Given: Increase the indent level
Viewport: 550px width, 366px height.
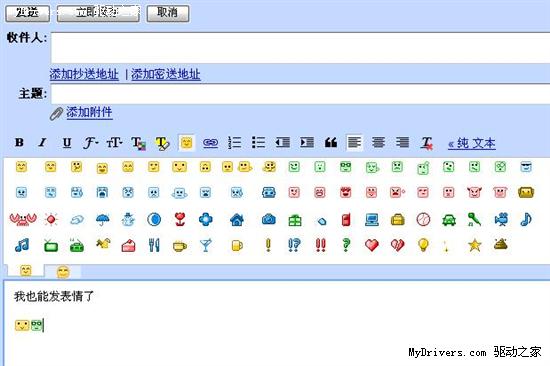Looking at the screenshot, I should tap(307, 142).
